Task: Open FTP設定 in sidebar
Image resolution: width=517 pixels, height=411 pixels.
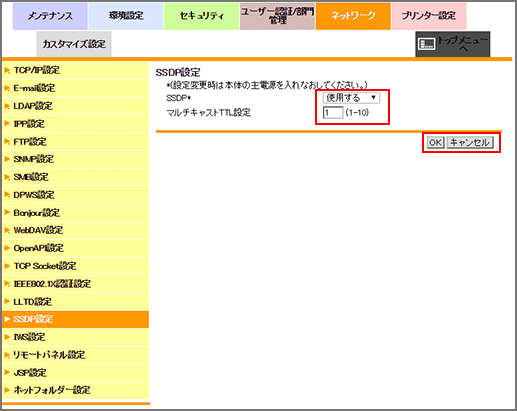Action: point(75,142)
